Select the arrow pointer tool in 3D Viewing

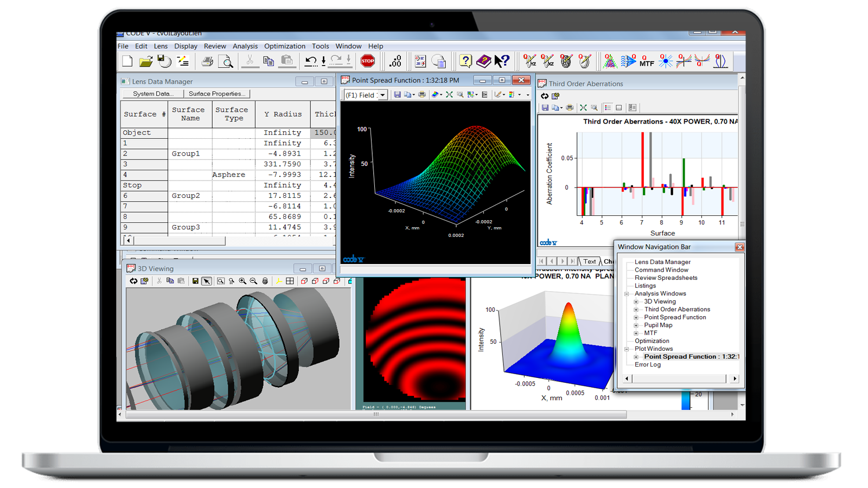(x=207, y=281)
